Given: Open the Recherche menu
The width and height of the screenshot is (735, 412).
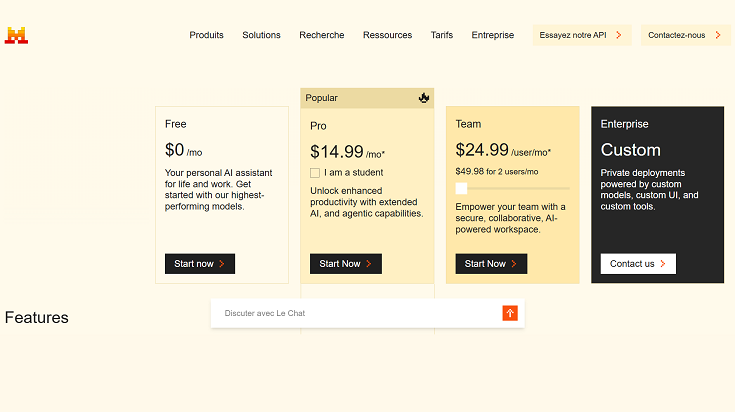Looking at the screenshot, I should click(322, 35).
